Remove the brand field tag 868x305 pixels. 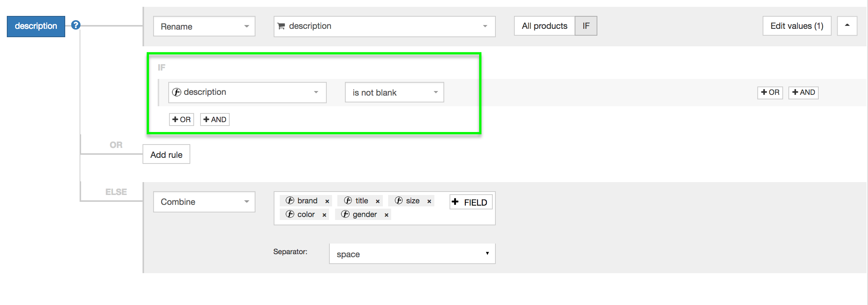click(327, 201)
